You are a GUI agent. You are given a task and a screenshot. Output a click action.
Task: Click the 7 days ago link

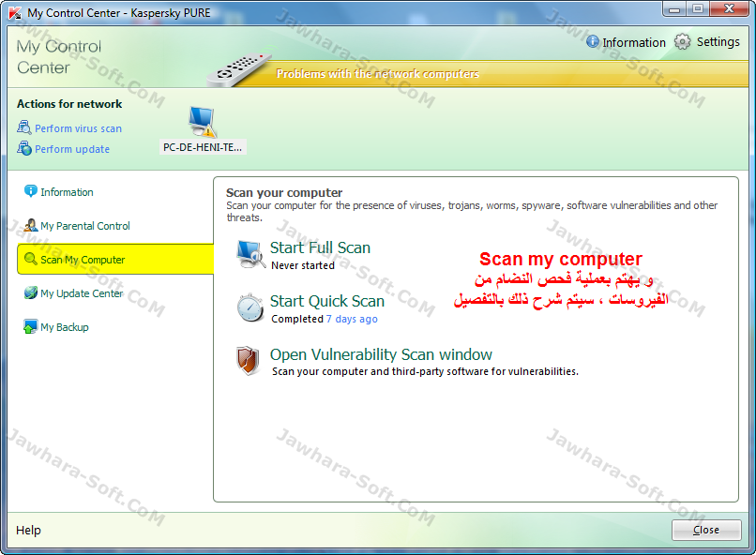[352, 319]
